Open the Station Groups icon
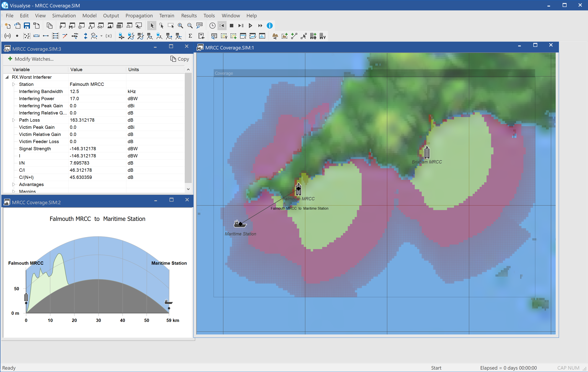This screenshot has height=372, width=588. coord(27,36)
